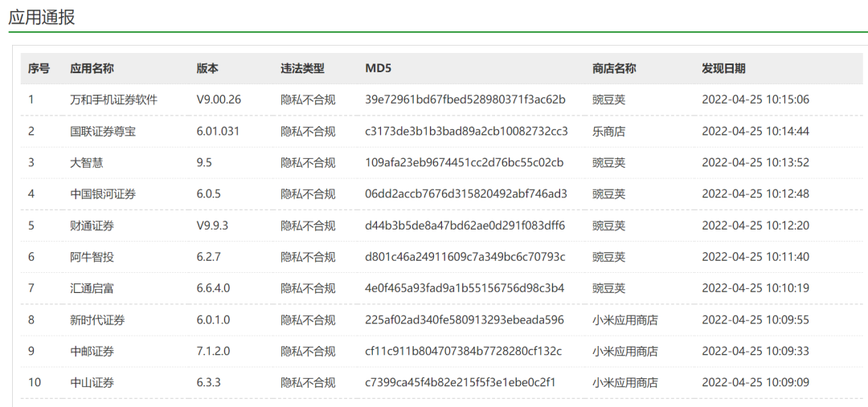Click version 6.3.3 for 中山证券

click(210, 382)
